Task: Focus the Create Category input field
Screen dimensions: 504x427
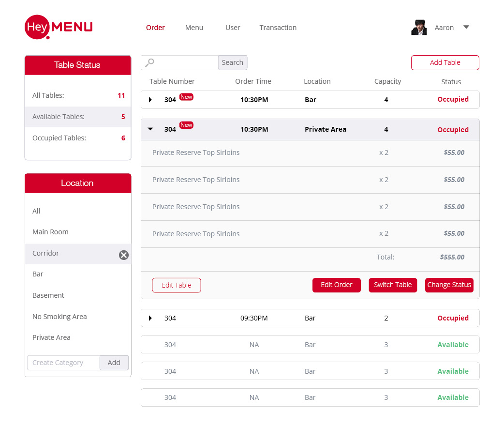Action: [x=63, y=363]
